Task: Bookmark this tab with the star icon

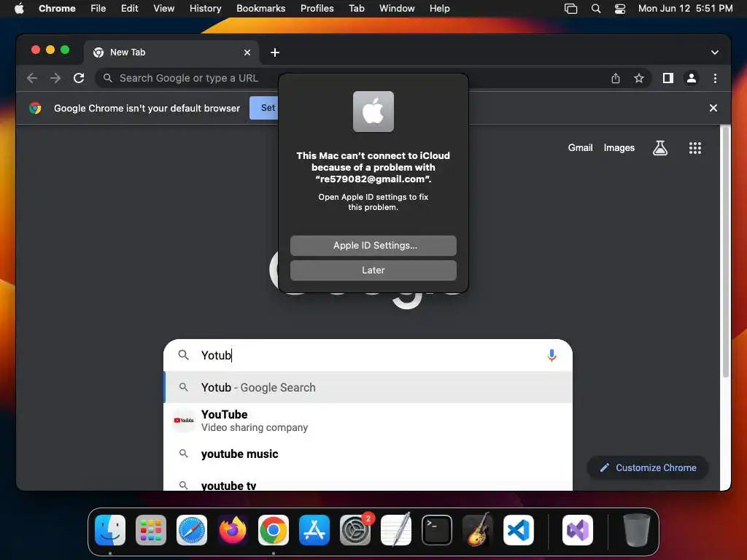Action: (x=639, y=78)
